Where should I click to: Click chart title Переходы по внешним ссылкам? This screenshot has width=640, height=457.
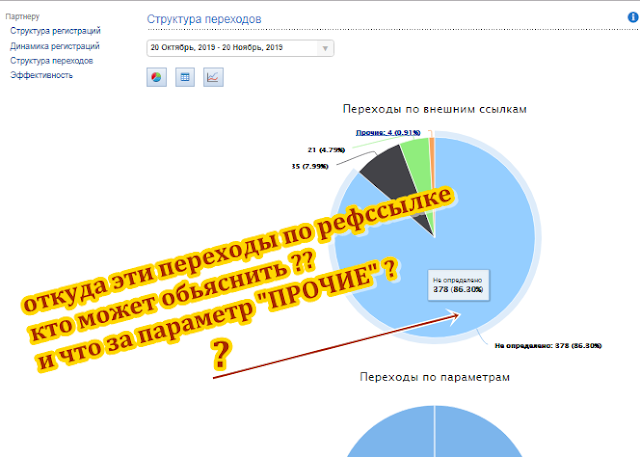[434, 109]
